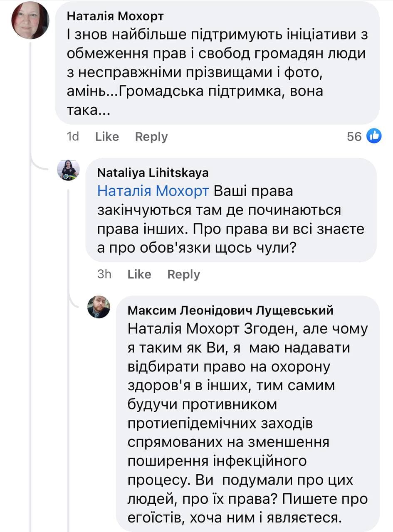Screen dimensions: 393x532
Task: Click the blue thumbs-up reaction icon
Action: [x=374, y=136]
